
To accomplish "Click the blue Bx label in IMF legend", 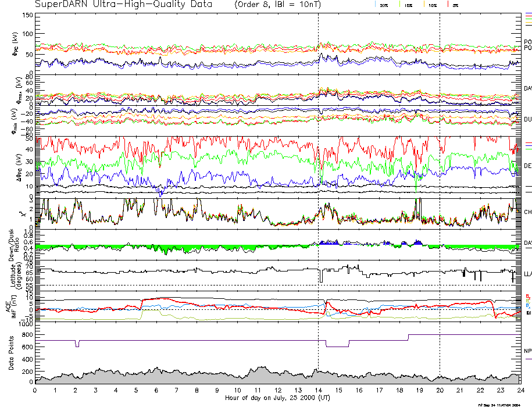I will click(527, 305).
